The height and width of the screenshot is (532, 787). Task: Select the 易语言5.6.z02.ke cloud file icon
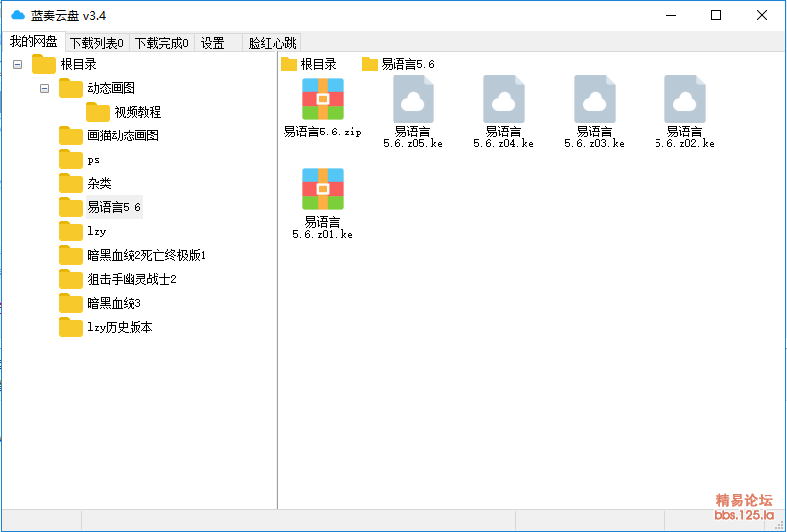point(685,99)
